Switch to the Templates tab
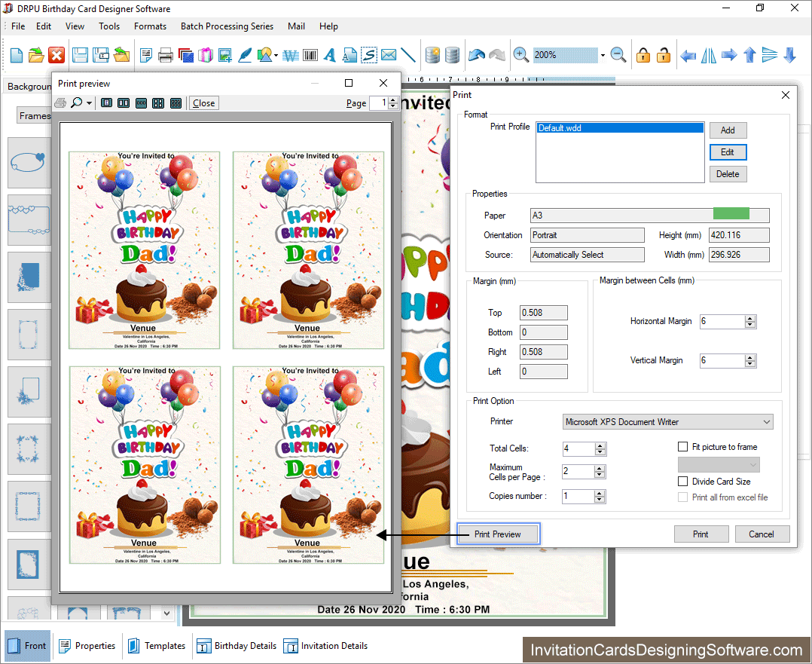 pyautogui.click(x=157, y=646)
